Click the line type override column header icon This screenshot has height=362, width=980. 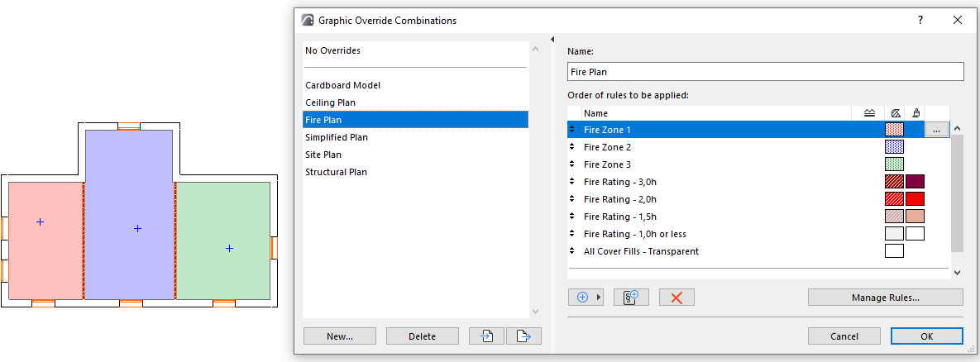tap(869, 113)
